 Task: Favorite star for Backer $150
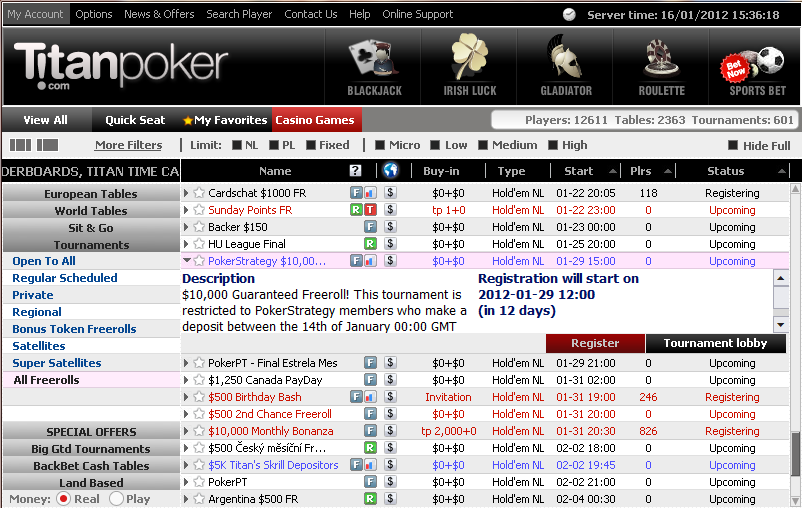pyautogui.click(x=199, y=227)
